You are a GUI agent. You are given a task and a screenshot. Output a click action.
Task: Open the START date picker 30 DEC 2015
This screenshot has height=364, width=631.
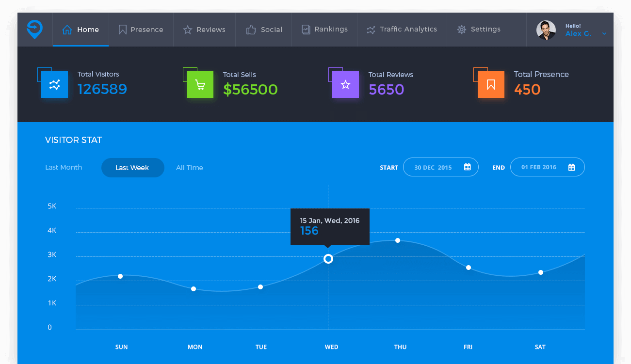coord(433,167)
